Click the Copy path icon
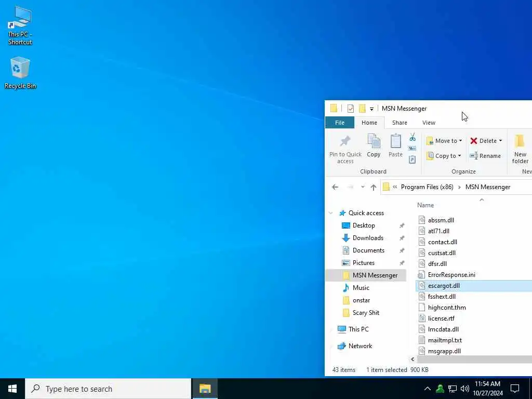 [412, 148]
